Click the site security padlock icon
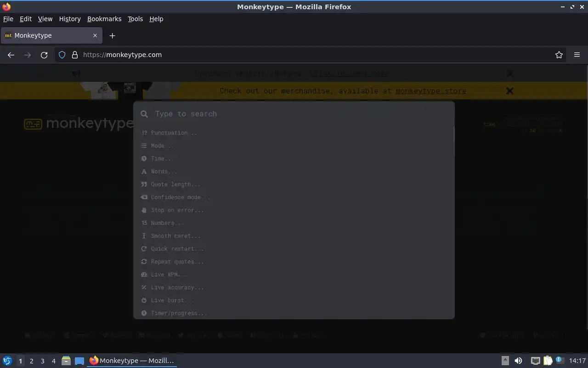The width and height of the screenshot is (588, 368). [75, 55]
